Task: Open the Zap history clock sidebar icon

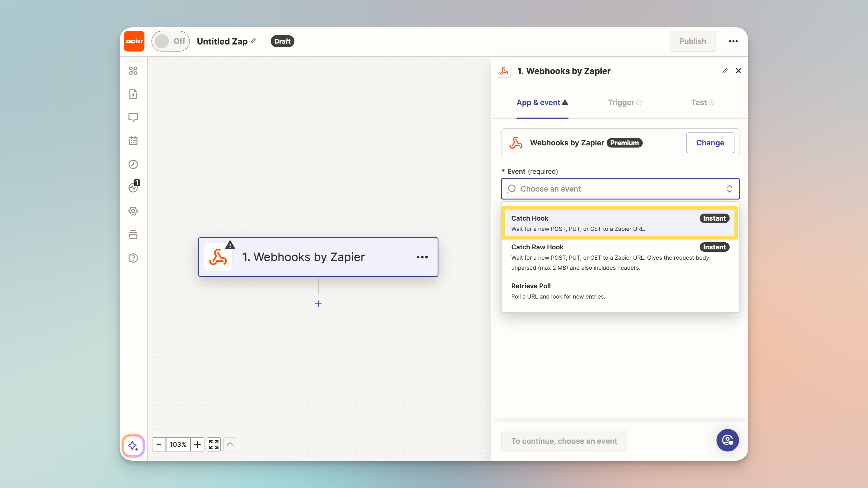Action: pyautogui.click(x=133, y=164)
